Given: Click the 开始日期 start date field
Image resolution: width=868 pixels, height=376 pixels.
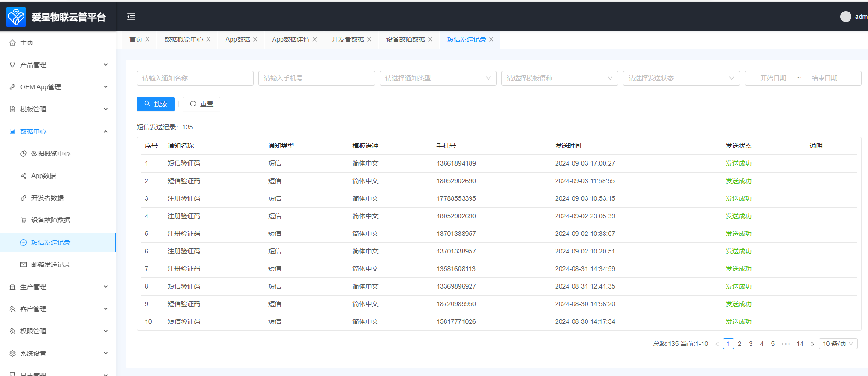Looking at the screenshot, I should tap(773, 78).
